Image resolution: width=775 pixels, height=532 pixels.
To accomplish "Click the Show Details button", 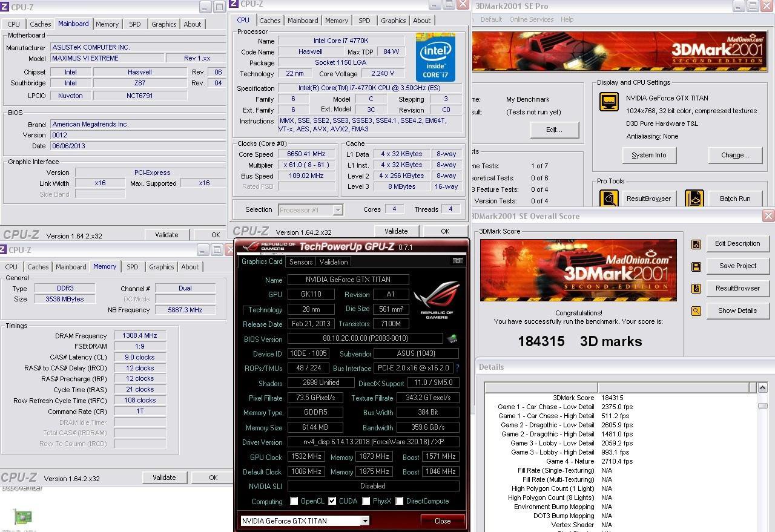I will [x=737, y=310].
